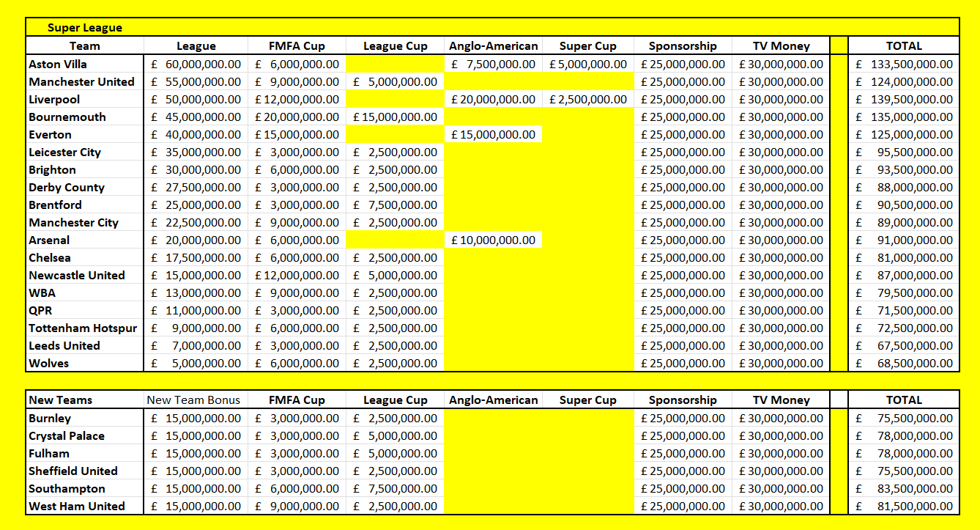Select the 'New Teams' header cell
The height and width of the screenshot is (530, 980).
tap(85, 400)
